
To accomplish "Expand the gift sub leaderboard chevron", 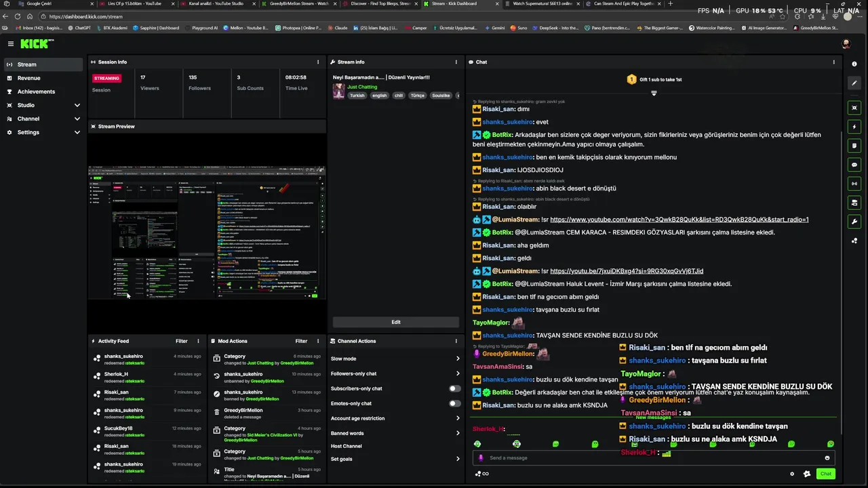I will [x=654, y=93].
